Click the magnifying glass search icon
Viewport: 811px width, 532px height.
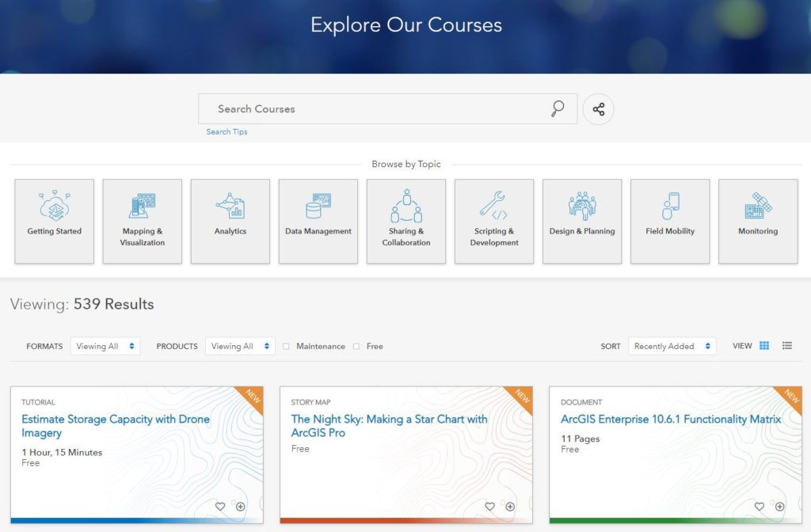coord(558,109)
